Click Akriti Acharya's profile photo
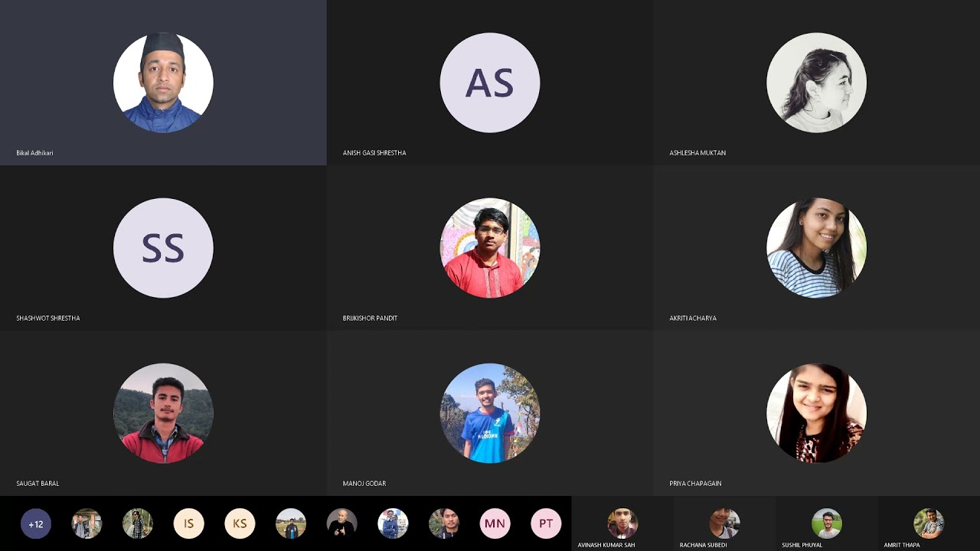This screenshot has height=551, width=980. [x=816, y=248]
